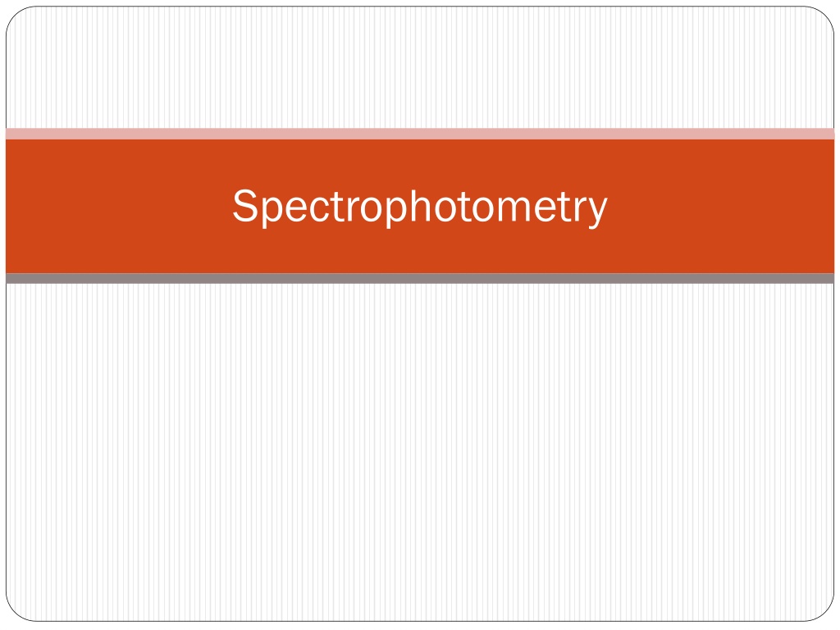Select the capital S in Spectrophotometry
Viewport: 840px width, 630px height.
(x=244, y=204)
